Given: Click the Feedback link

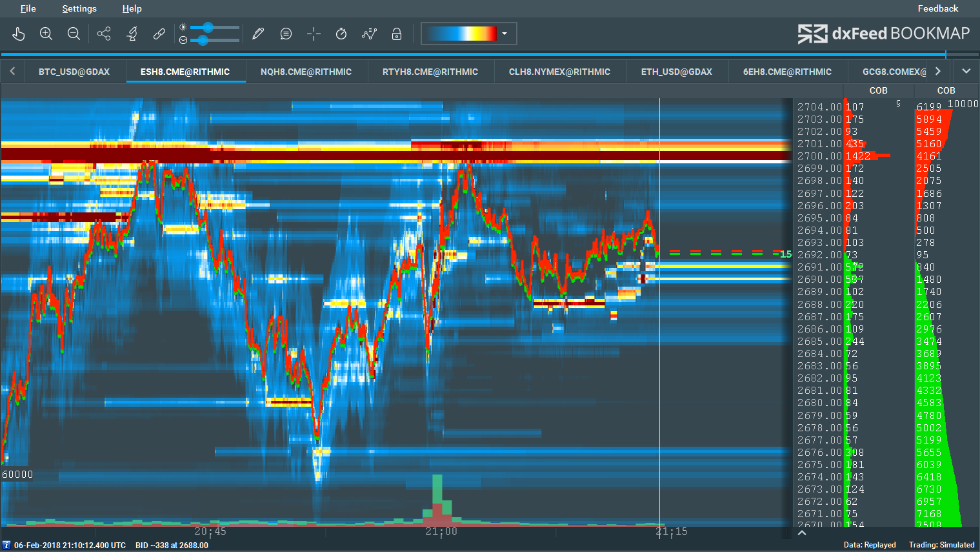Looking at the screenshot, I should [x=938, y=8].
